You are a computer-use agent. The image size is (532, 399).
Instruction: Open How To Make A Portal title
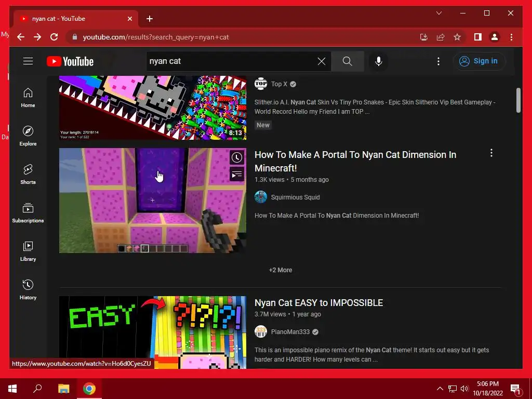[355, 161]
